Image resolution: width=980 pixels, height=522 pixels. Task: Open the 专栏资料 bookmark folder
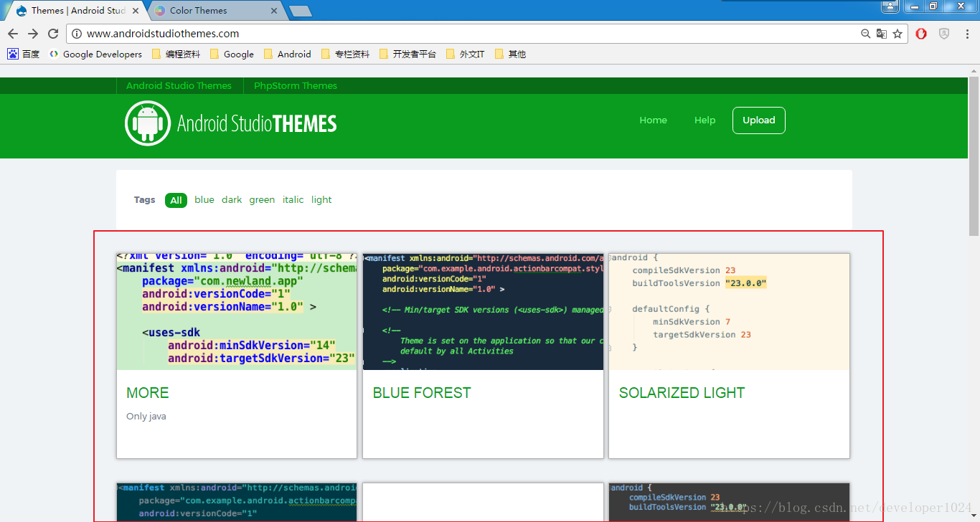coord(345,54)
